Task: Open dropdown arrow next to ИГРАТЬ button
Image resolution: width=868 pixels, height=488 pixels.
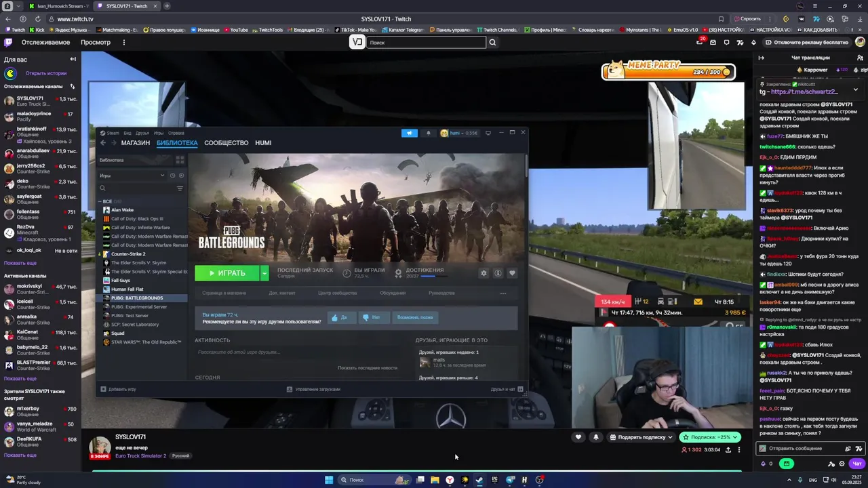Action: (x=264, y=273)
